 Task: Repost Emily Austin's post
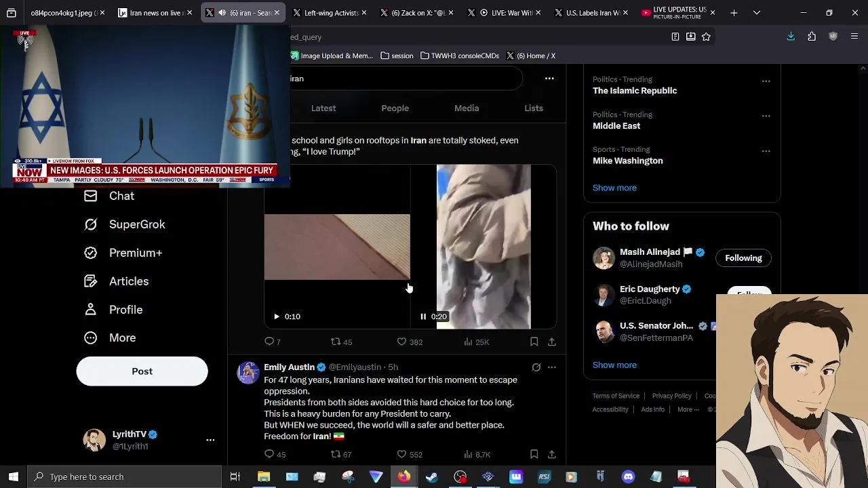click(340, 454)
